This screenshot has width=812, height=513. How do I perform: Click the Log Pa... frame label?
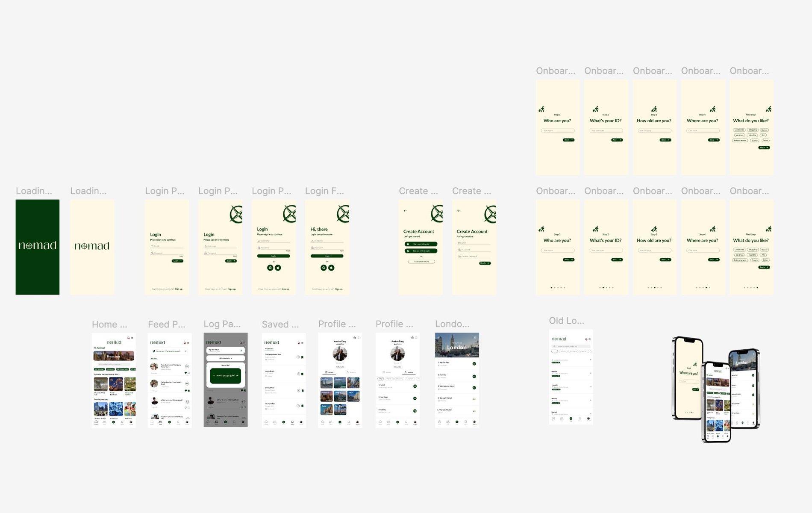coord(222,324)
